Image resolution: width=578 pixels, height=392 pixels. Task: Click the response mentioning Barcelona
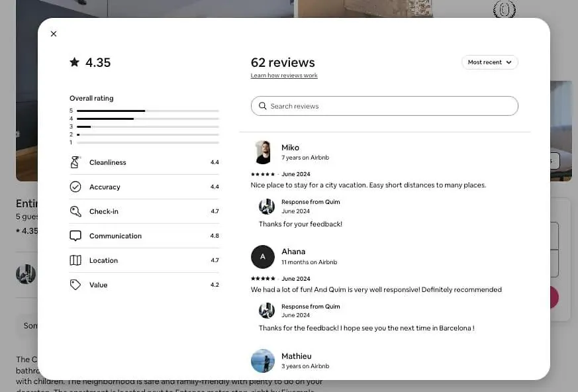point(366,328)
